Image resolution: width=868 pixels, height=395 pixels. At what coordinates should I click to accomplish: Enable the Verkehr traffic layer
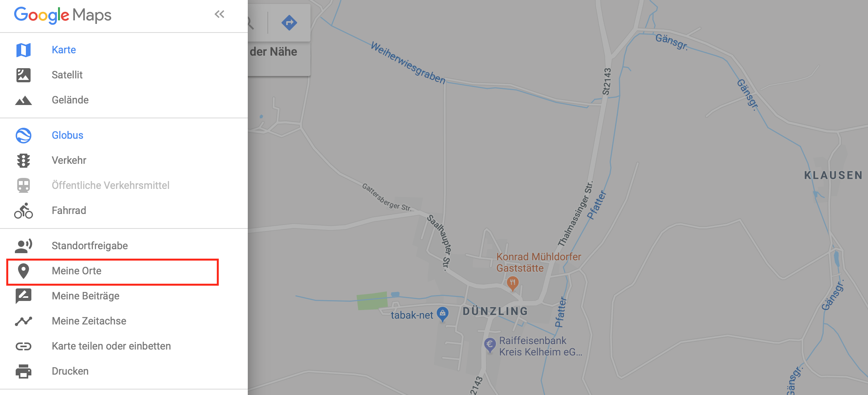(24, 160)
